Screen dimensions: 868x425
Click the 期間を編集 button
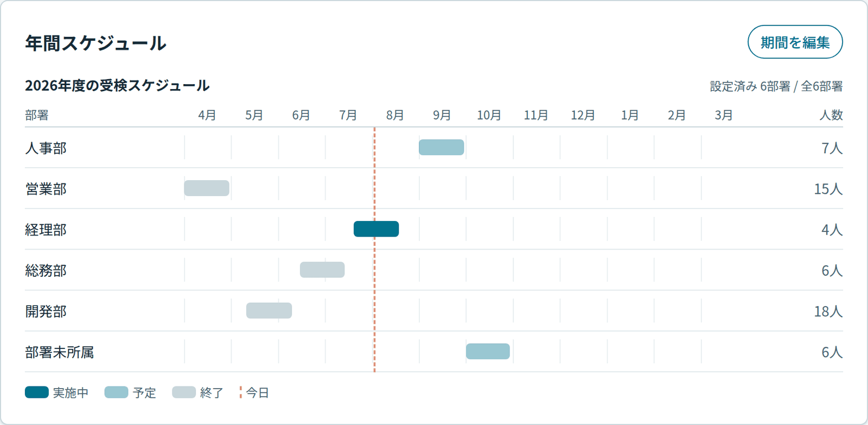tap(795, 42)
